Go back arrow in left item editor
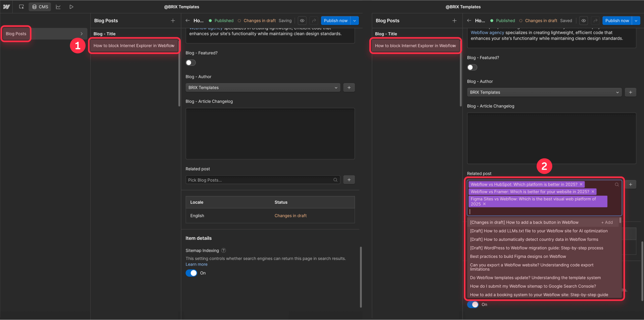 click(x=188, y=20)
